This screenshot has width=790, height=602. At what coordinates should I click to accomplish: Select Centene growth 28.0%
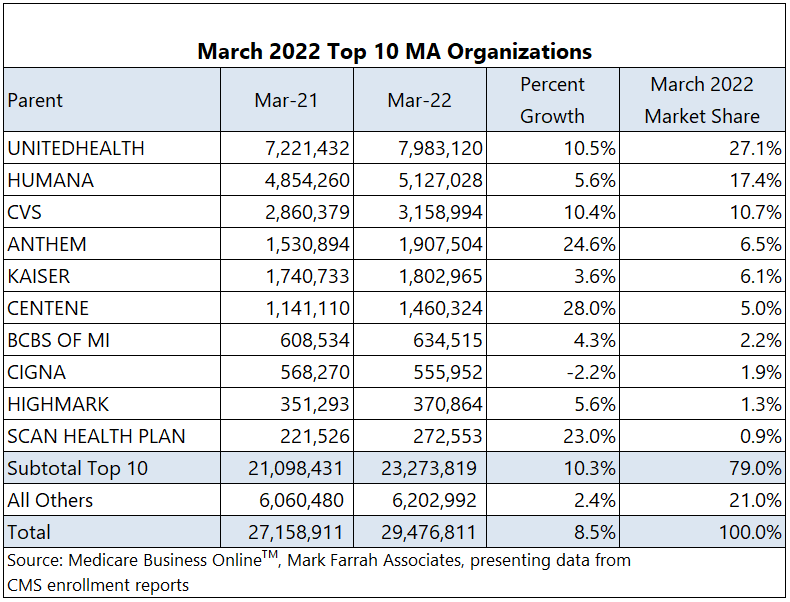589,308
